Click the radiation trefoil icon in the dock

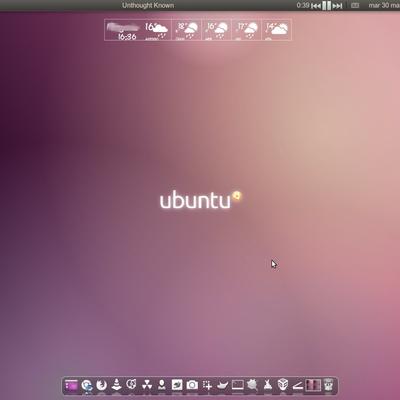coord(147,385)
